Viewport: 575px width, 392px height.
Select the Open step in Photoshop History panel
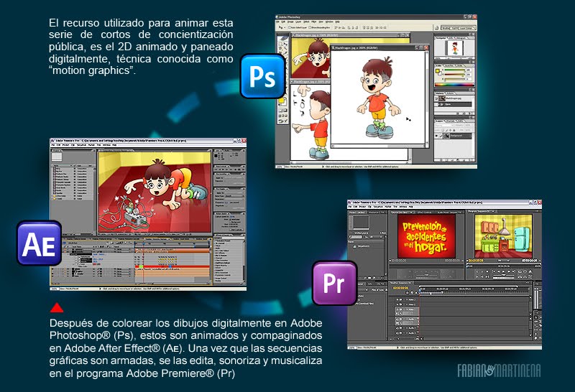[x=454, y=104]
